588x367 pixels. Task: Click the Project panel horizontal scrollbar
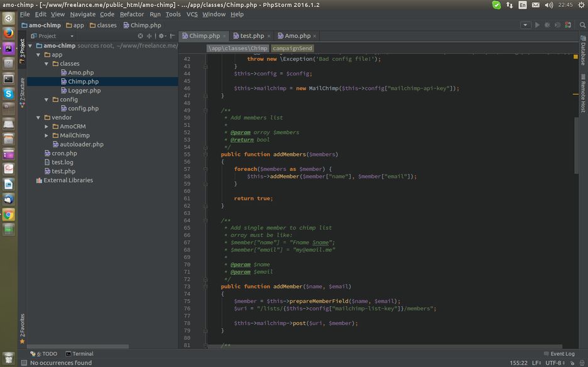point(78,346)
